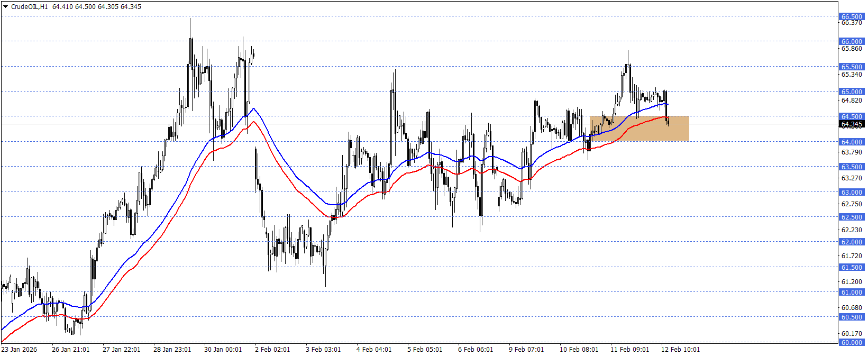
Task: Click the 65.000 price level tag
Action: point(852,92)
